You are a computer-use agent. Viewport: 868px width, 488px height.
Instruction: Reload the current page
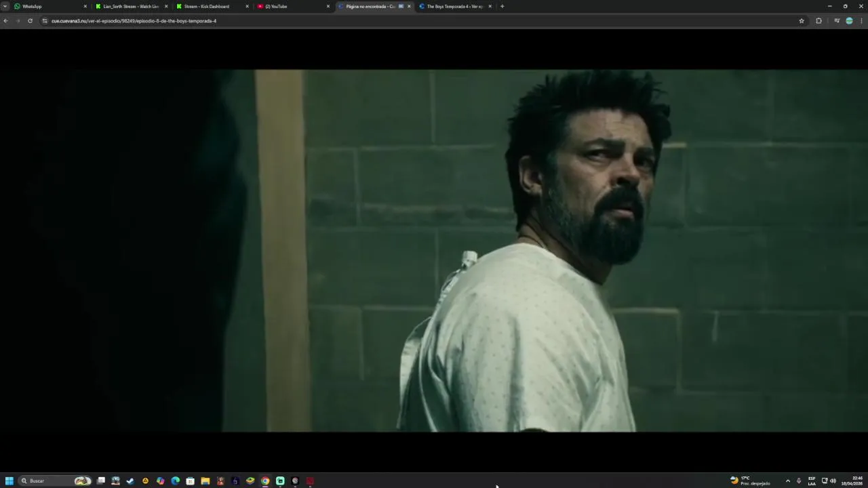(x=30, y=21)
